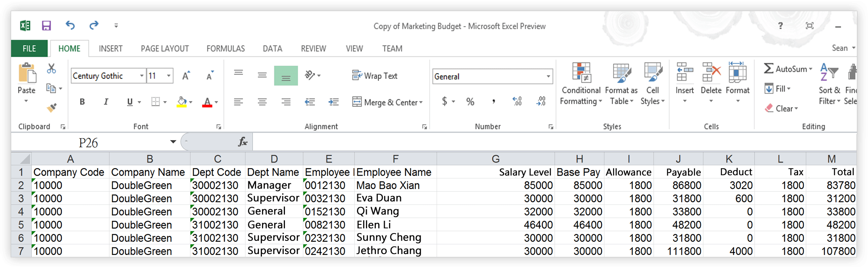Open the Customize Quick Access Toolbar arrow

click(116, 25)
